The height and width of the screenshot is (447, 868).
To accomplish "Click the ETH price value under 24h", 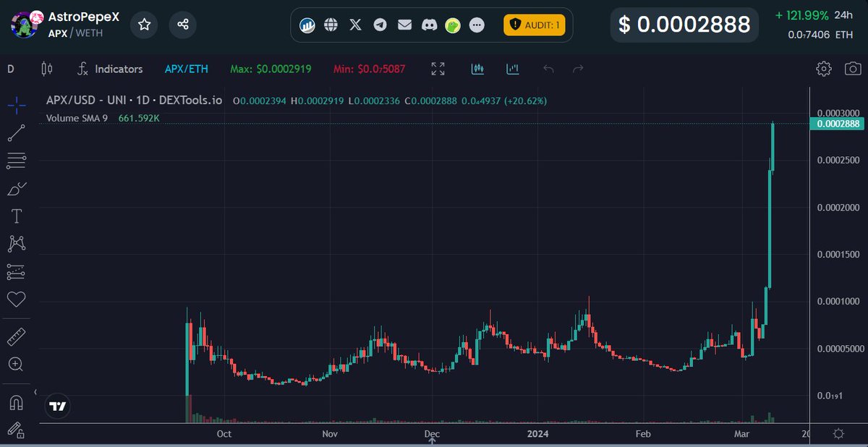I will [820, 35].
